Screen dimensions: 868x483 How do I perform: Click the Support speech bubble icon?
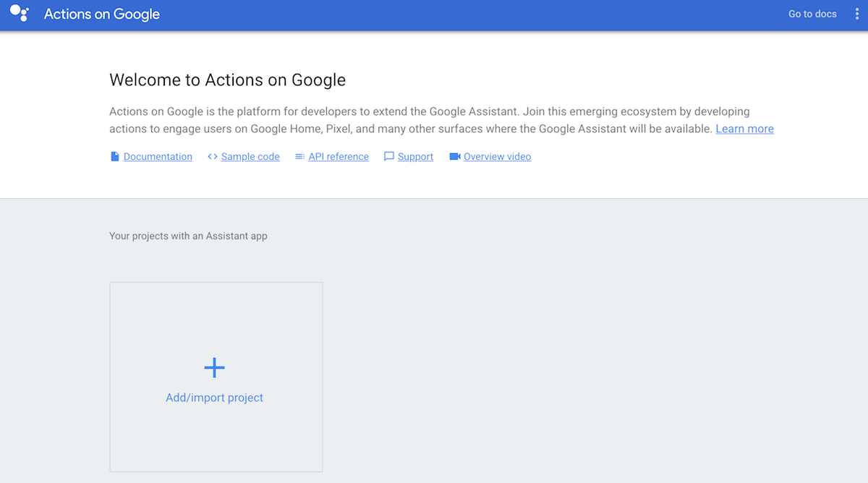click(389, 156)
